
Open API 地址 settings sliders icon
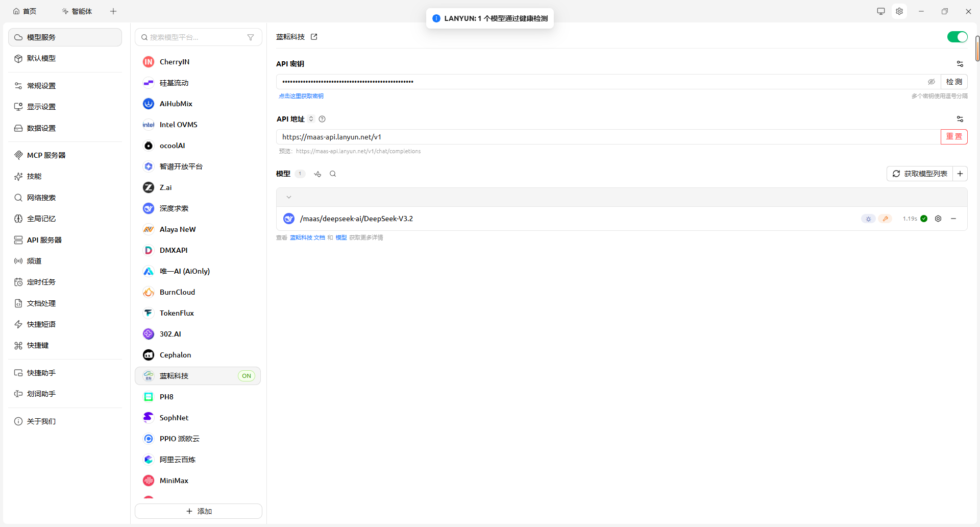pyautogui.click(x=960, y=119)
